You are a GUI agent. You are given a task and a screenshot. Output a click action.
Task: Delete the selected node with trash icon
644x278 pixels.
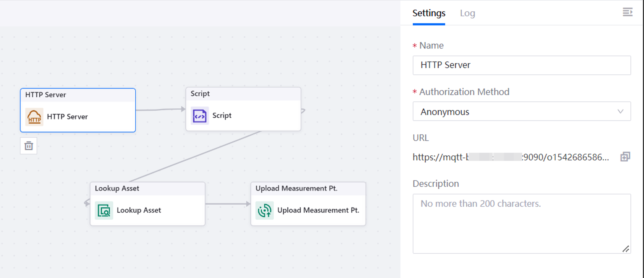(x=29, y=146)
